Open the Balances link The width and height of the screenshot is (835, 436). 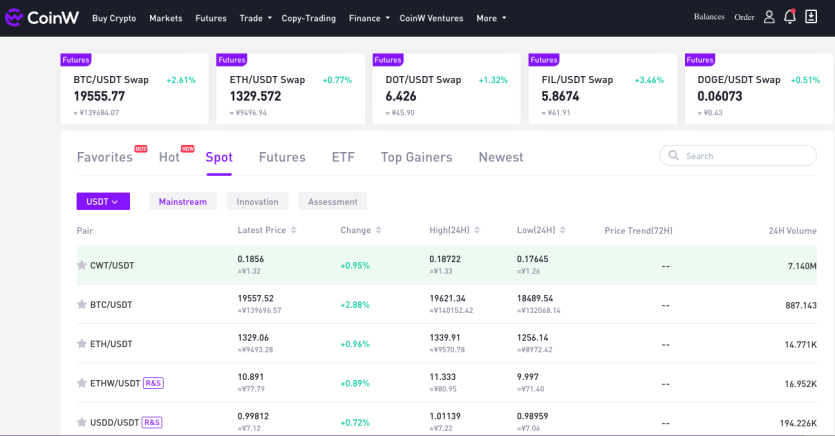tap(709, 17)
